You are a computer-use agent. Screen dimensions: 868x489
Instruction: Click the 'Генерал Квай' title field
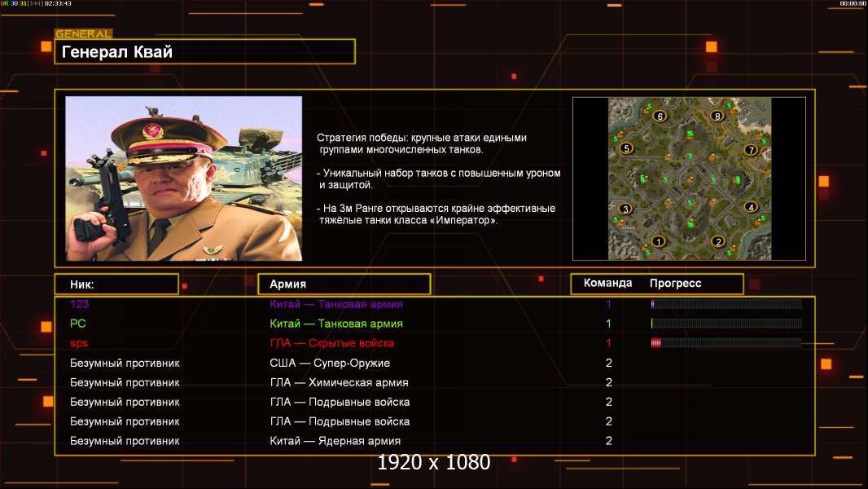(204, 52)
